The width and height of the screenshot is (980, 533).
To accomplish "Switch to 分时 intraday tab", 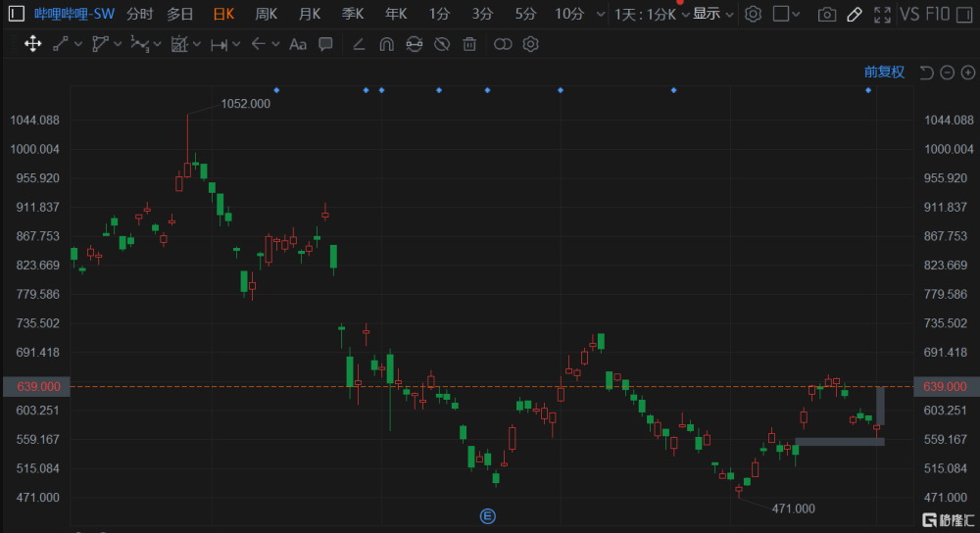I will (140, 14).
